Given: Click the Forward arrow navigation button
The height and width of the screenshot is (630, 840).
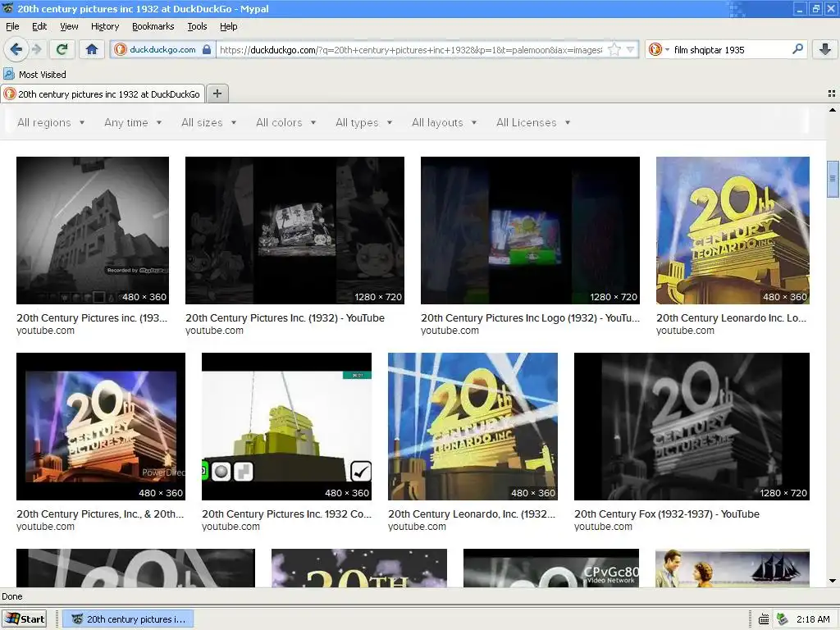Looking at the screenshot, I should (36, 50).
